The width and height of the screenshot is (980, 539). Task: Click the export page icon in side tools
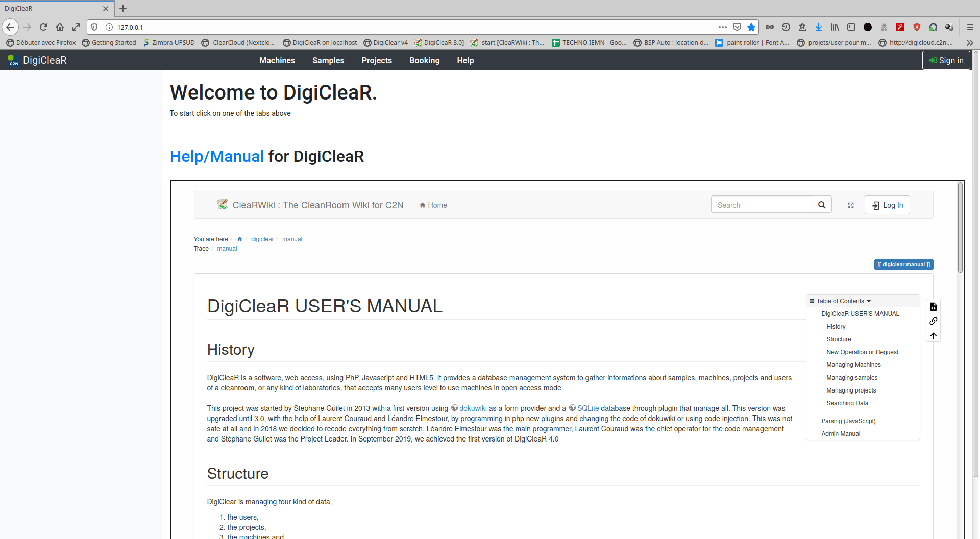933,307
